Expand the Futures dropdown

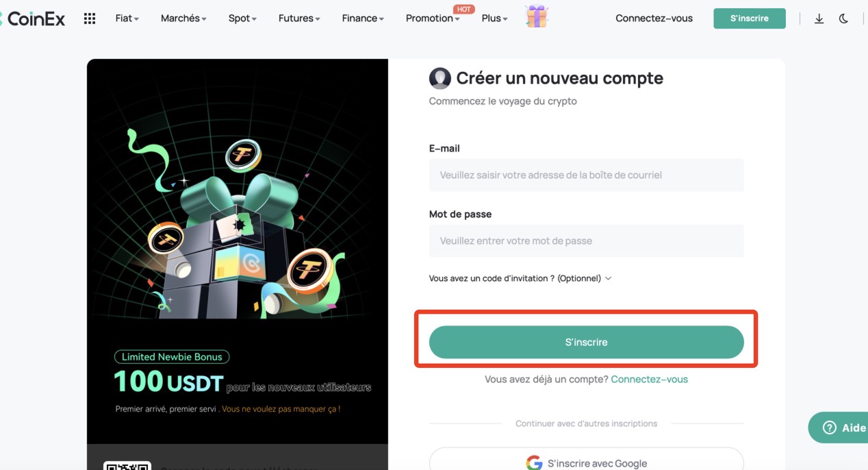coord(299,18)
